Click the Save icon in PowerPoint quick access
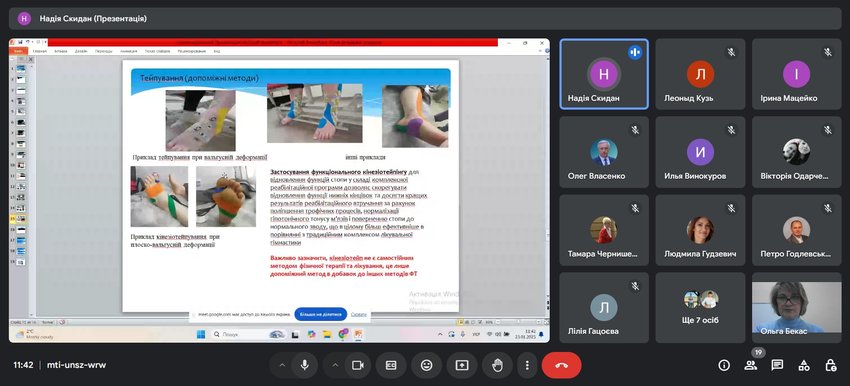Screen dimensions: 850x386 pyautogui.click(x=20, y=42)
